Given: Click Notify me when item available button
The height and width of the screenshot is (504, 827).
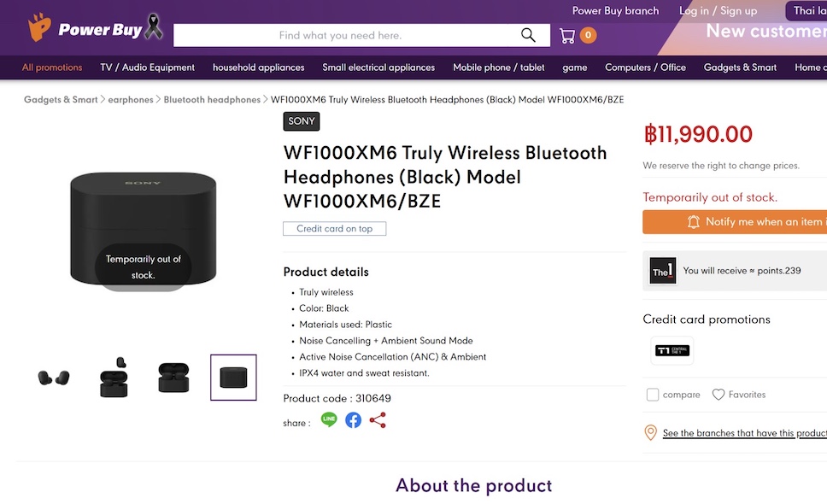Looking at the screenshot, I should coord(735,222).
